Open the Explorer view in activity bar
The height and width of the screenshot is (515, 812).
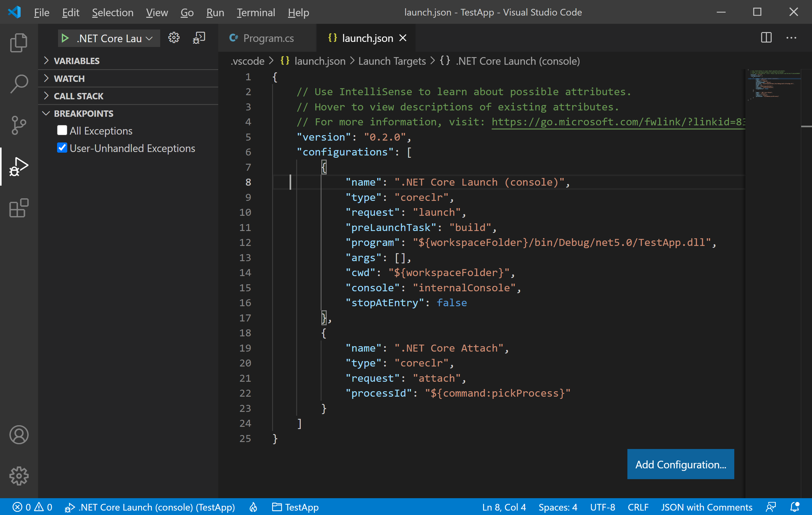pyautogui.click(x=18, y=43)
